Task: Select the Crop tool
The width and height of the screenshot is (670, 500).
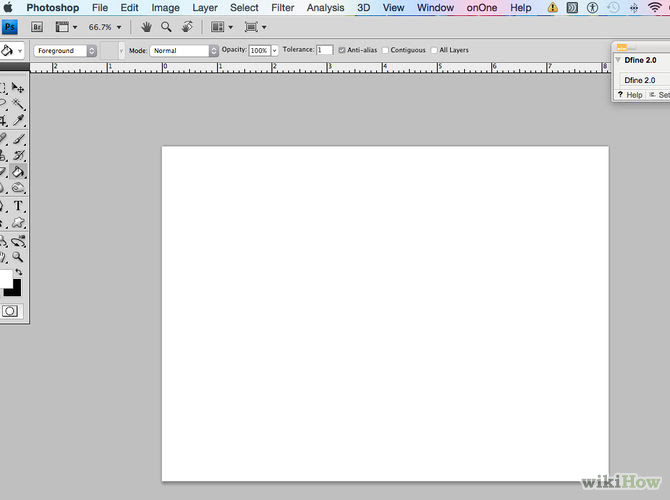Action: click(3, 120)
